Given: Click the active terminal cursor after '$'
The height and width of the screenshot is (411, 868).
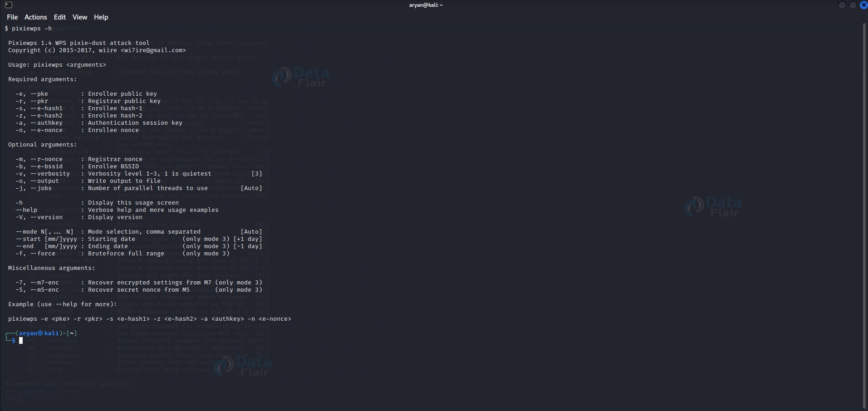Looking at the screenshot, I should (21, 341).
